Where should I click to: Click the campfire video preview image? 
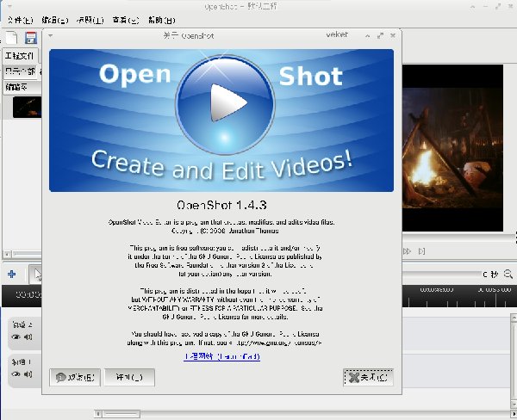click(452, 147)
